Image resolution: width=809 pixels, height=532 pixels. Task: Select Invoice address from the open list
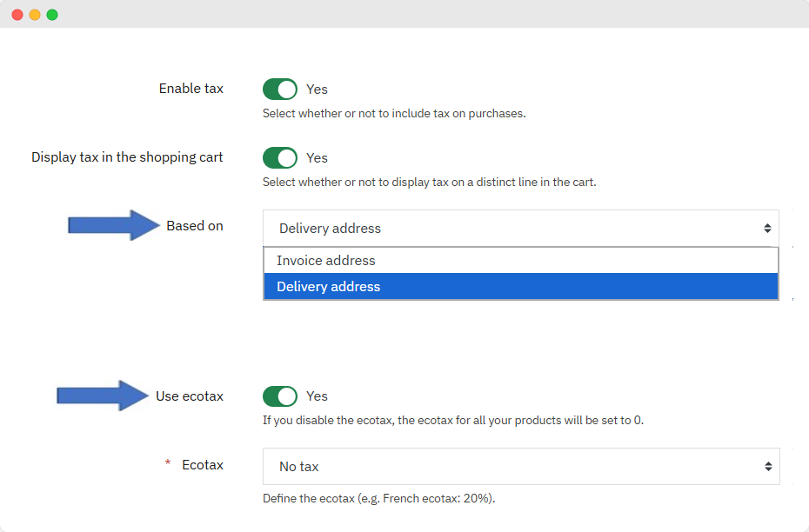[x=326, y=261]
